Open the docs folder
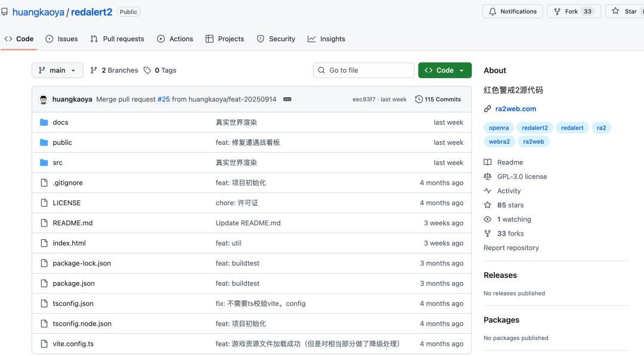644x356 pixels. 60,122
